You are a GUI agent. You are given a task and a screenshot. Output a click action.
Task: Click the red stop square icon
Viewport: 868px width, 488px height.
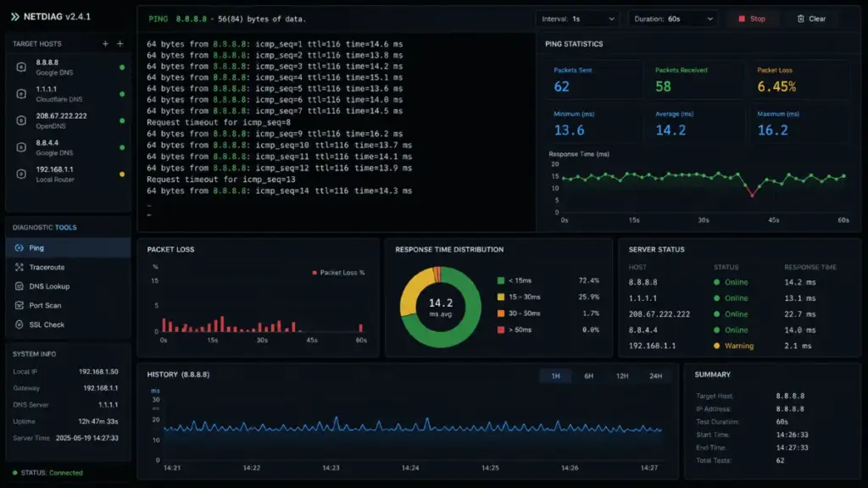coord(742,19)
